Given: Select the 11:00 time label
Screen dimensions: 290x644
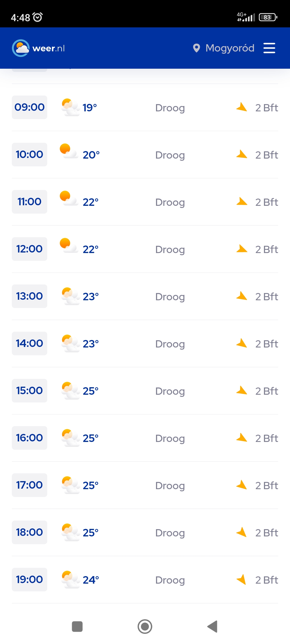Looking at the screenshot, I should click(30, 202).
